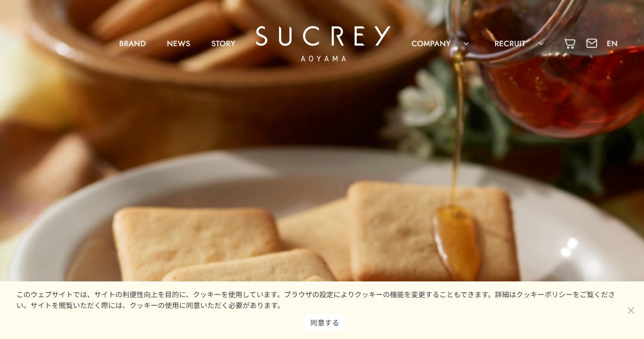Image resolution: width=644 pixels, height=339 pixels.
Task: Click the COMPANY navigation label
Action: click(x=431, y=43)
